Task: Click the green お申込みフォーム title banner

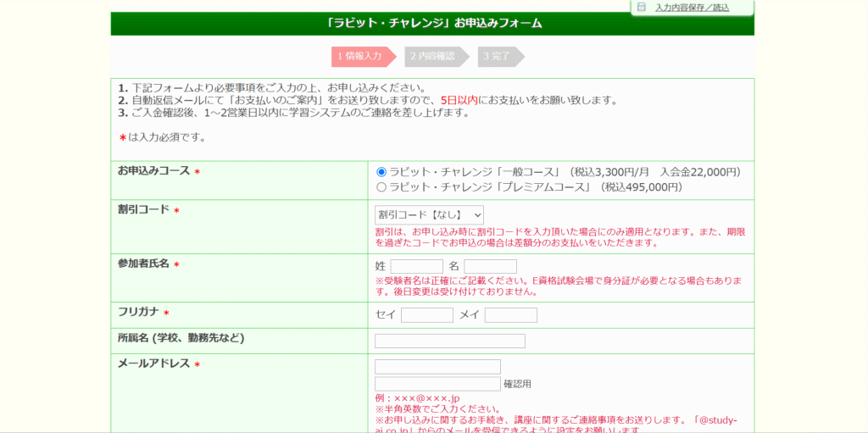Action: pyautogui.click(x=432, y=23)
